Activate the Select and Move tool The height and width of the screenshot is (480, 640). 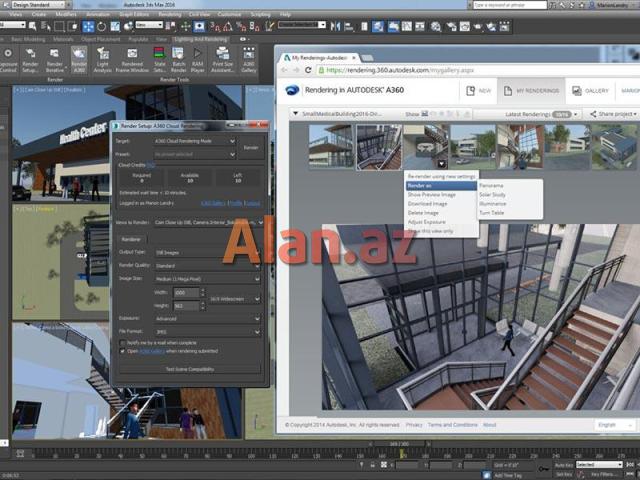pos(88,27)
